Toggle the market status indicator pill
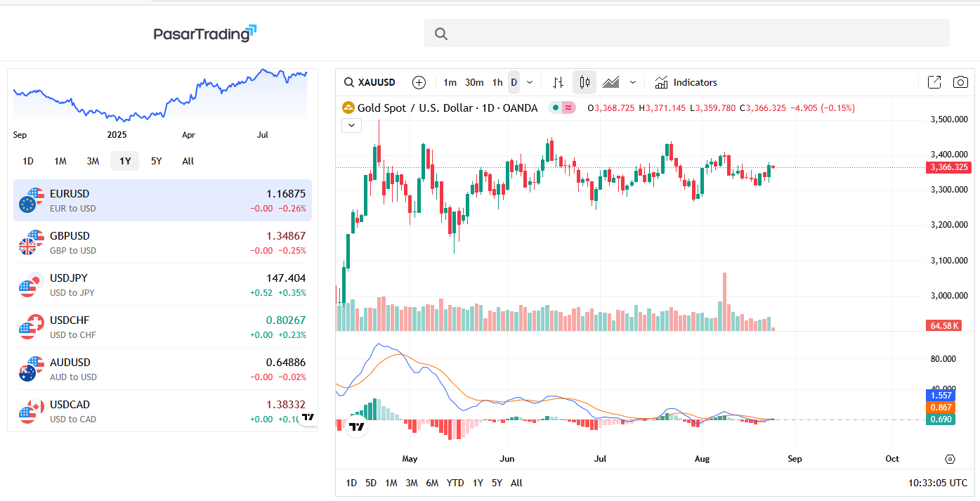The height and width of the screenshot is (501, 980). pyautogui.click(x=562, y=108)
